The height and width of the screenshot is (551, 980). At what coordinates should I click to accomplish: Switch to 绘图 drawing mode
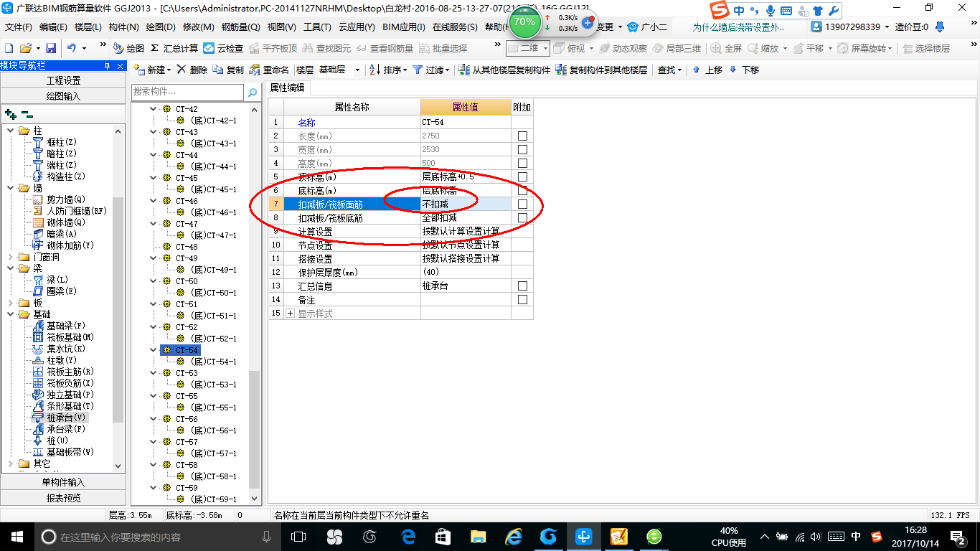[128, 48]
